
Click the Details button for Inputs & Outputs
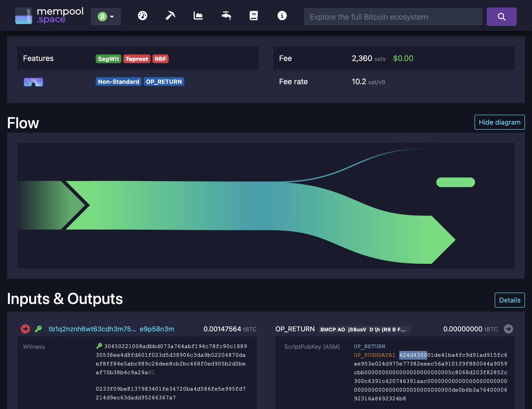click(x=510, y=300)
